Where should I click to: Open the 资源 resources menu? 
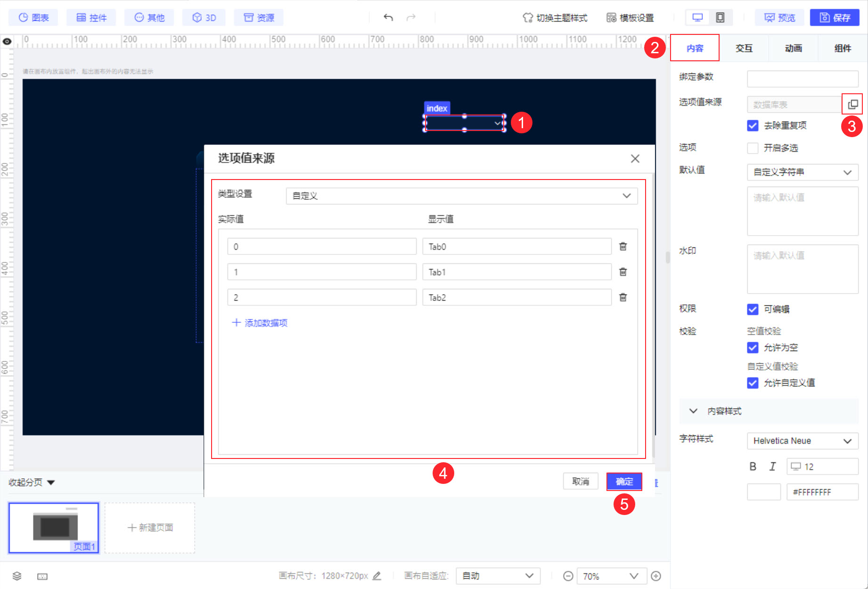pos(259,18)
